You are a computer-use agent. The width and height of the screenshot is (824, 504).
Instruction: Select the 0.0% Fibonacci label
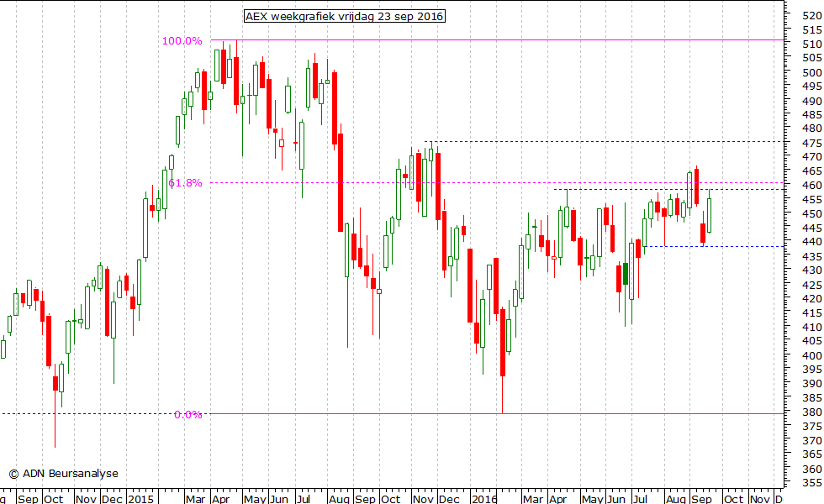pyautogui.click(x=188, y=415)
